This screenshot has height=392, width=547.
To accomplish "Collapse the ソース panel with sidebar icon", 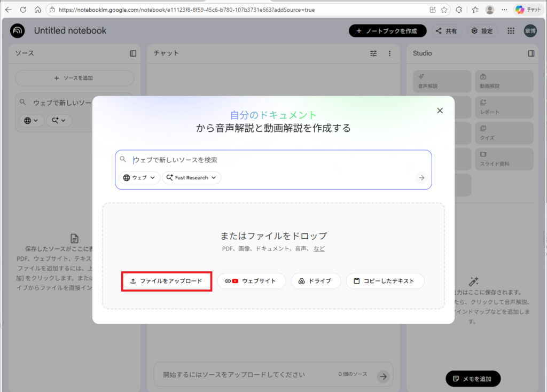I will click(x=133, y=53).
